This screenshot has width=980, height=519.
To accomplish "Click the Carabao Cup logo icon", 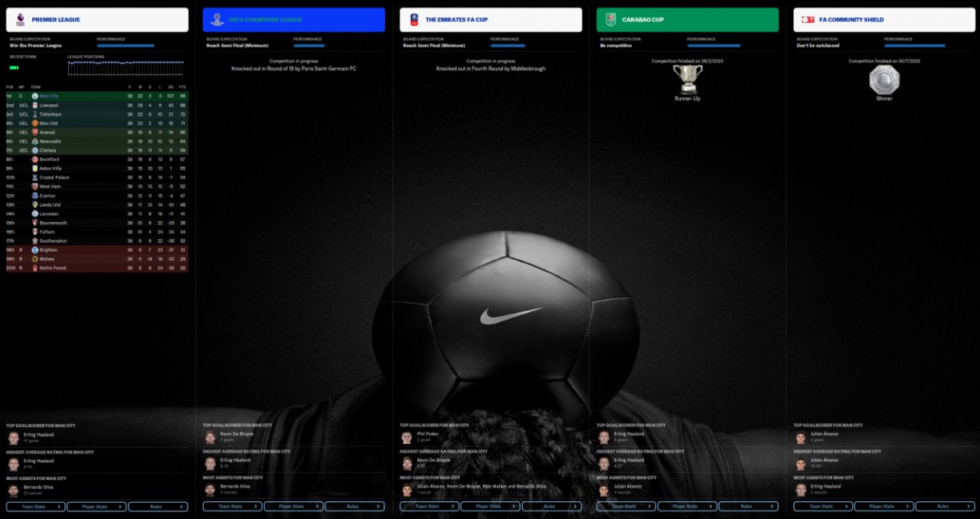I will coord(611,19).
